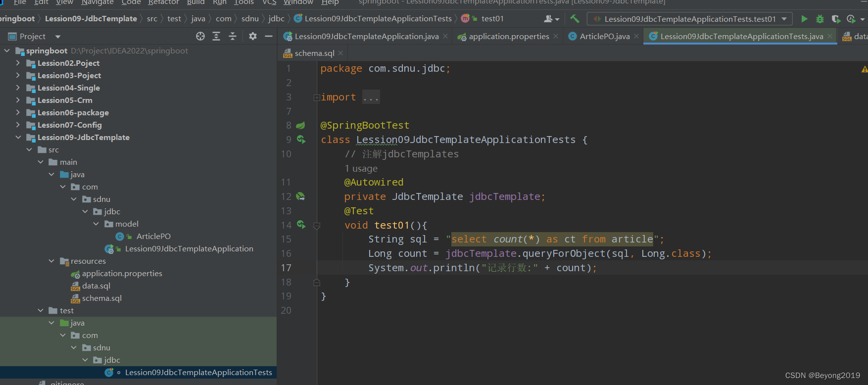Image resolution: width=868 pixels, height=385 pixels.
Task: Expand the Lession05-Crm module
Action: pyautogui.click(x=18, y=100)
